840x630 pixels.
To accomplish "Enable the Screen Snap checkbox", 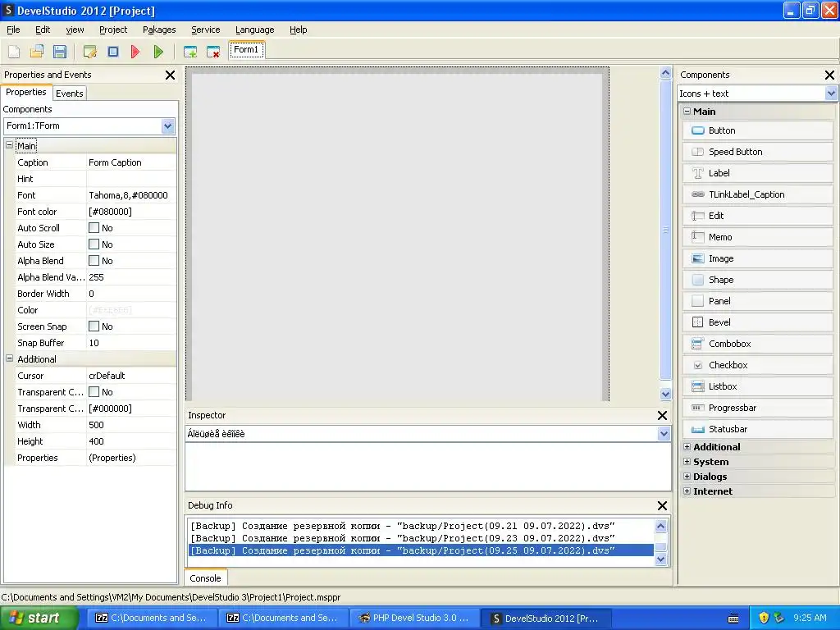I will (94, 326).
